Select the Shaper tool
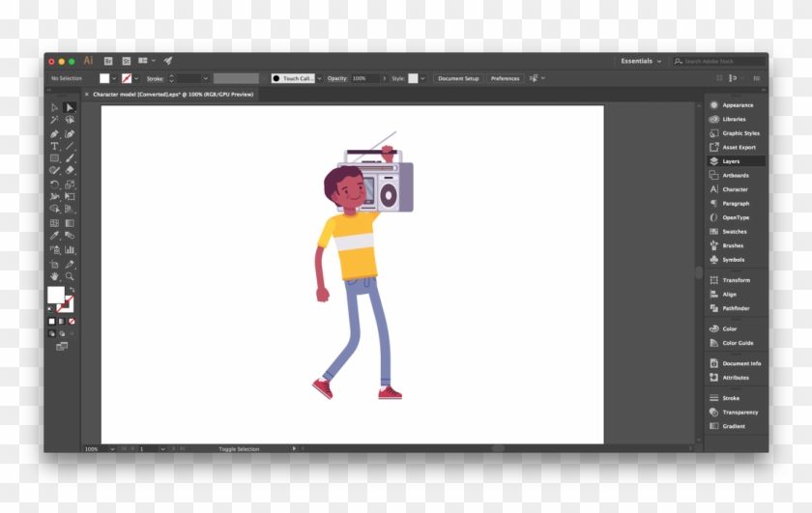Viewport: 812px width, 513px height. [x=54, y=170]
